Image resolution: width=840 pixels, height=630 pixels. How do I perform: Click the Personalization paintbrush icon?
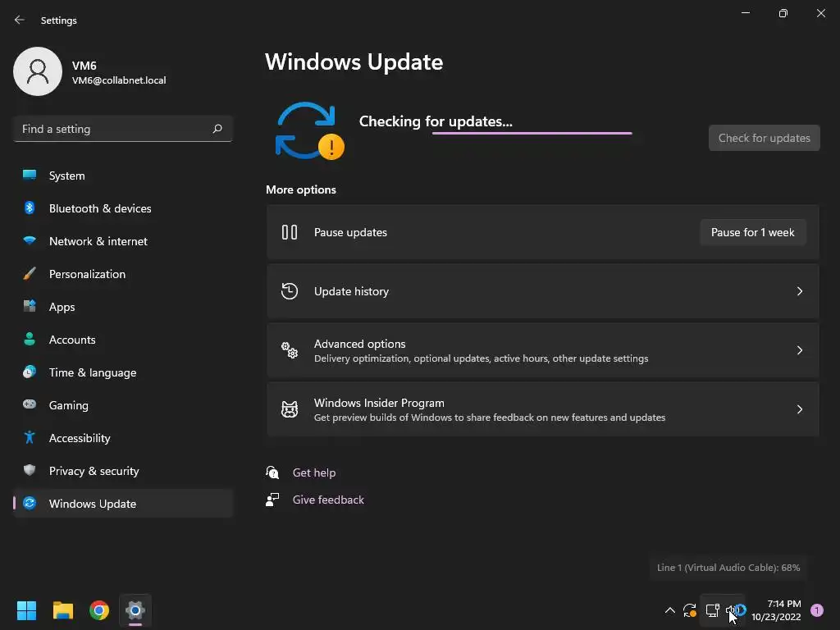tap(30, 273)
